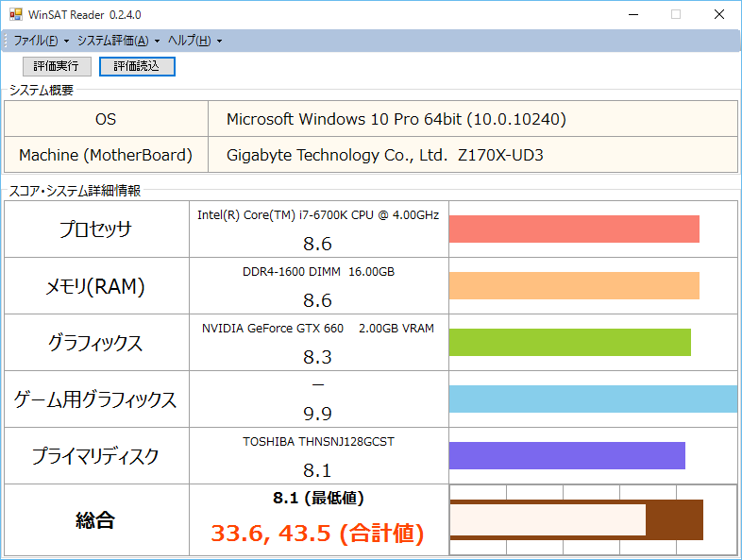Close the WinSAT Reader window

point(719,15)
